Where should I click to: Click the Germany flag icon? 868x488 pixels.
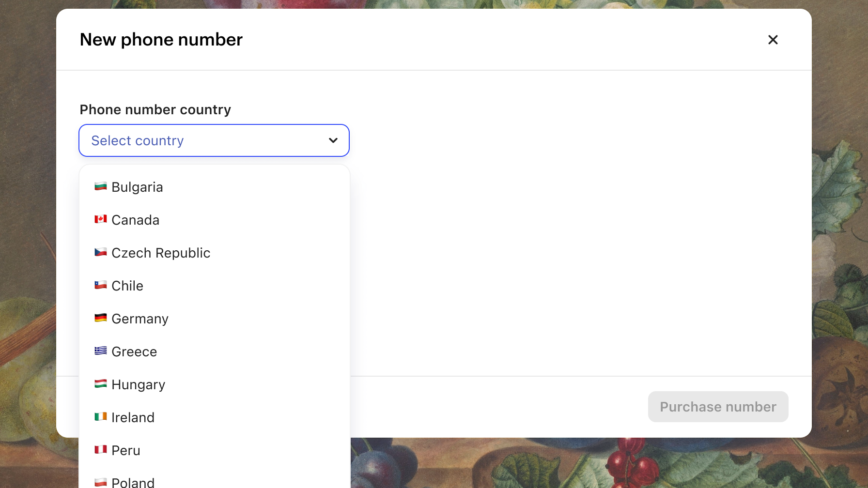point(100,318)
